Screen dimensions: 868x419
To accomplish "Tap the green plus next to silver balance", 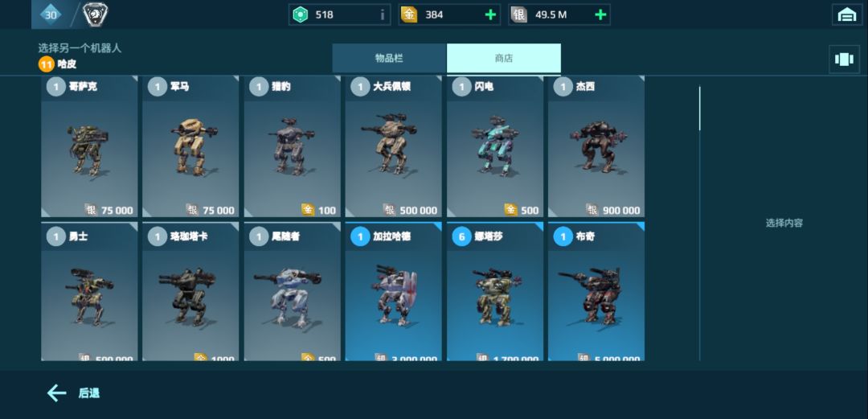I will pos(600,15).
